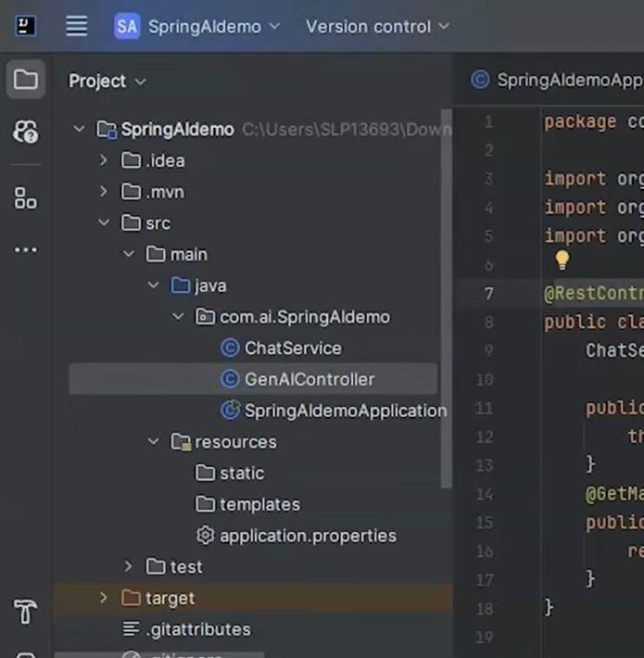Open the IntelliJ IDEA logo menu
This screenshot has height=658, width=644.
coord(26,27)
